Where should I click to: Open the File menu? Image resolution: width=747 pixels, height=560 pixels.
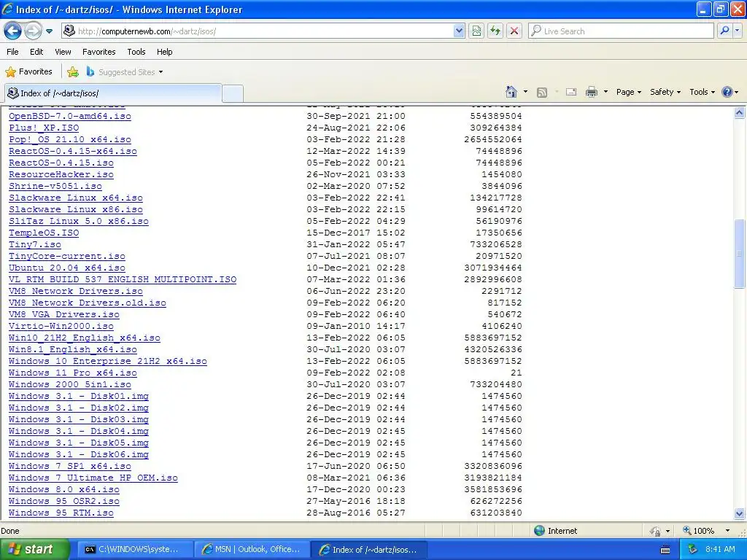[x=12, y=52]
